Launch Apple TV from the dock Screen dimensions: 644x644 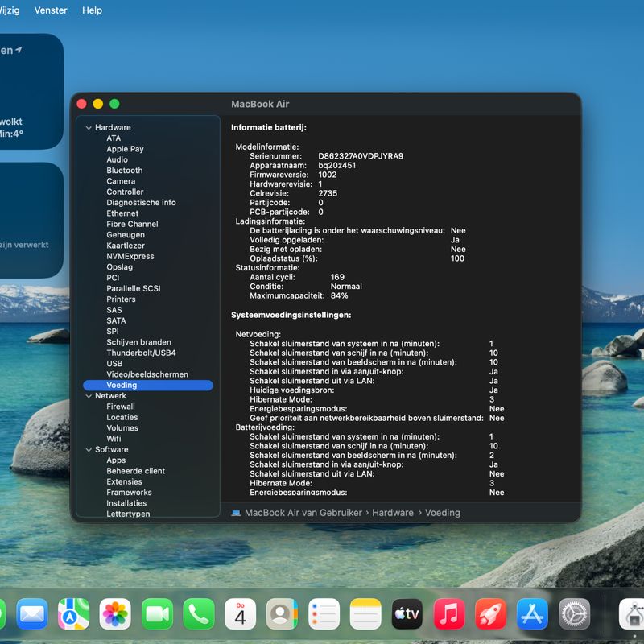pyautogui.click(x=407, y=614)
